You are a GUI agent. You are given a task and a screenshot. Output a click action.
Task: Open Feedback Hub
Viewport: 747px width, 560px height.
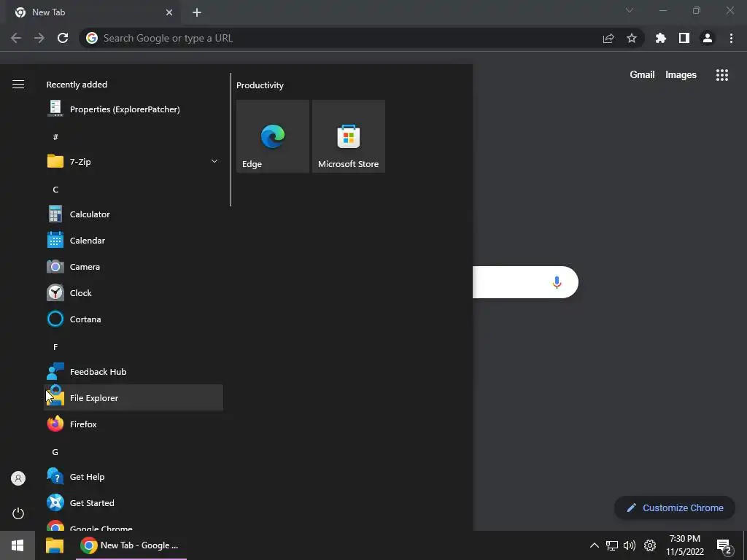(133, 371)
